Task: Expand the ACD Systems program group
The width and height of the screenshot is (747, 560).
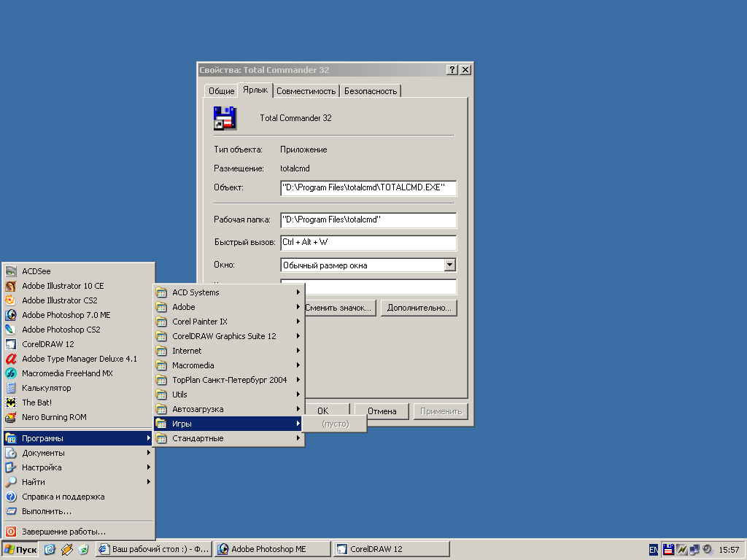Action: [228, 292]
